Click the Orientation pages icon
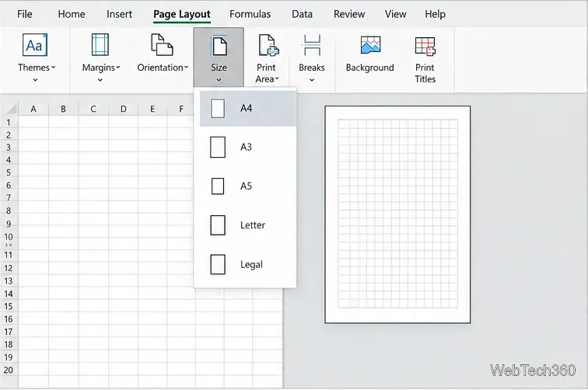588x390 pixels. [x=162, y=44]
